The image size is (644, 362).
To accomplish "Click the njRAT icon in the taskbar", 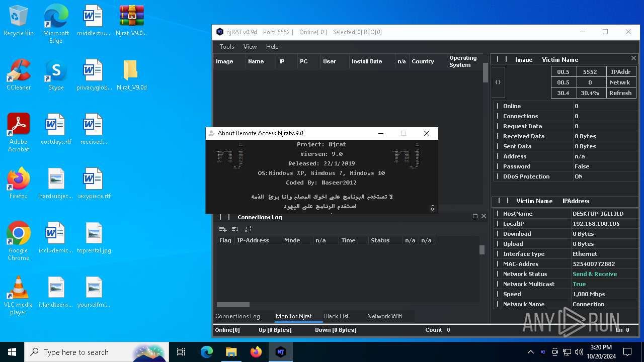I will pos(281,352).
